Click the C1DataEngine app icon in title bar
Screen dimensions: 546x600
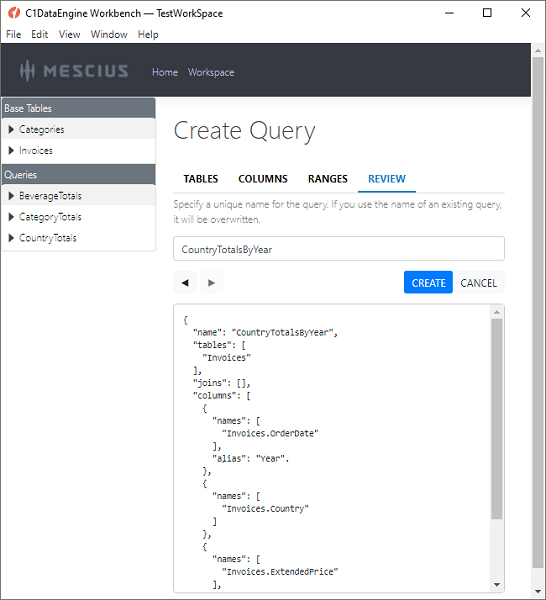click(14, 13)
